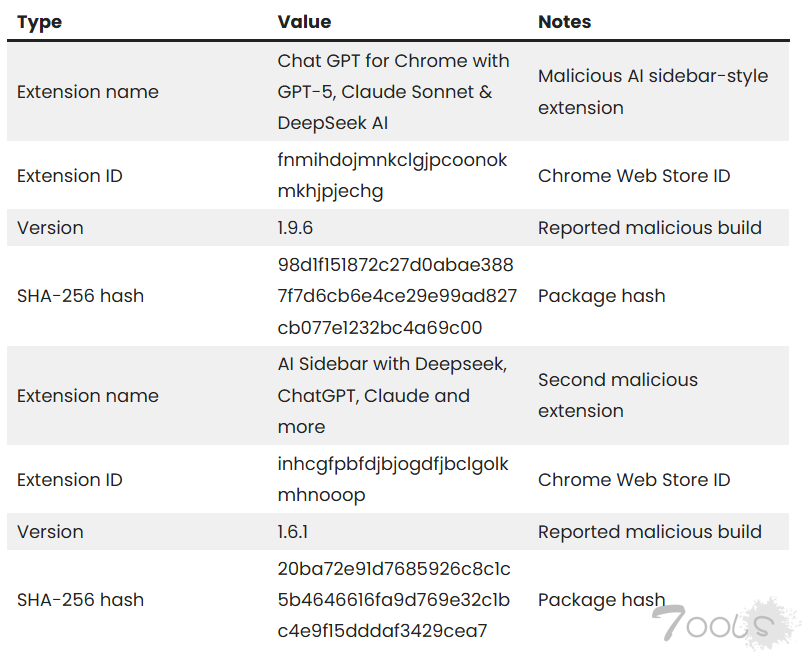Viewport: 807px width, 657px height.
Task: Click "Chrome Web Store ID" note for fnmihdojmnk
Action: click(634, 176)
